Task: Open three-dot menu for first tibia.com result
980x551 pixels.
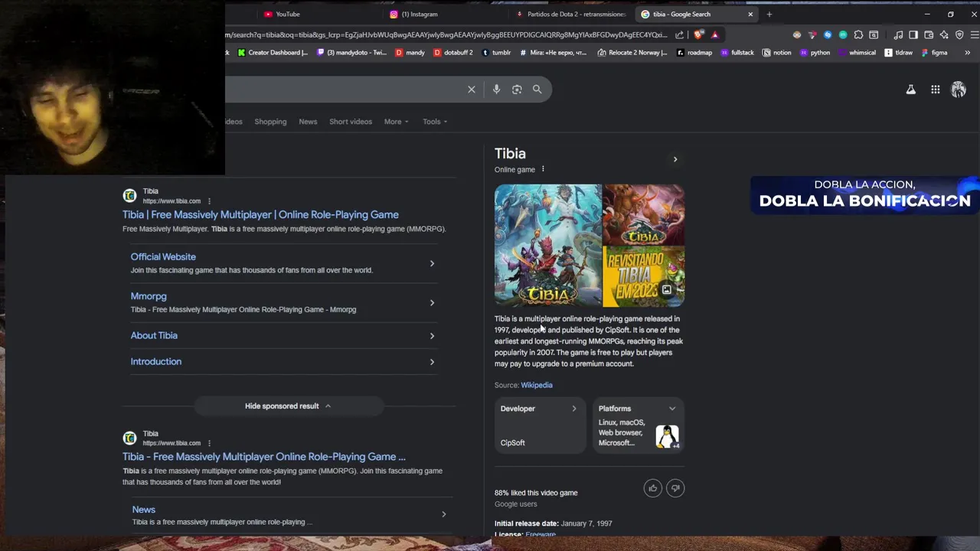Action: (x=209, y=201)
